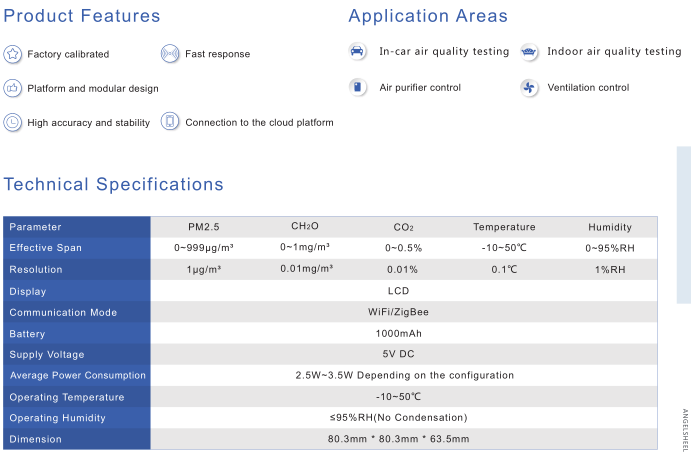Select the Application Areas heading

pos(428,16)
